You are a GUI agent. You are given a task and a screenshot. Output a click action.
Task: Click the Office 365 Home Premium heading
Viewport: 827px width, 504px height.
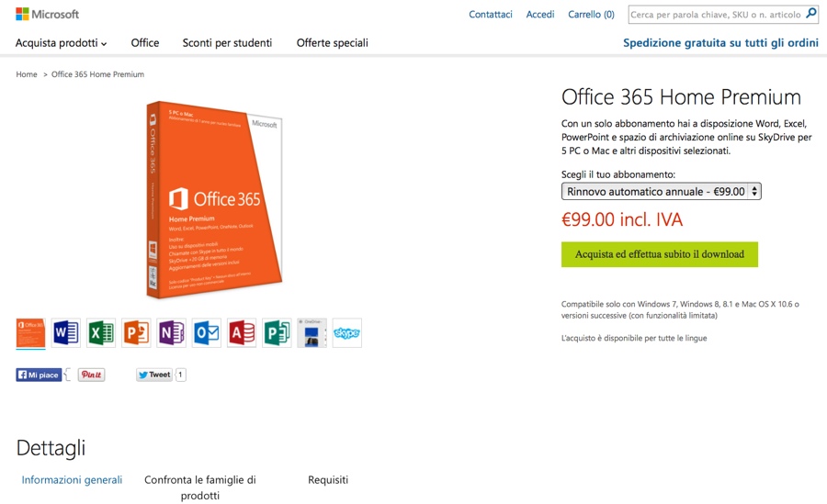pyautogui.click(x=681, y=97)
